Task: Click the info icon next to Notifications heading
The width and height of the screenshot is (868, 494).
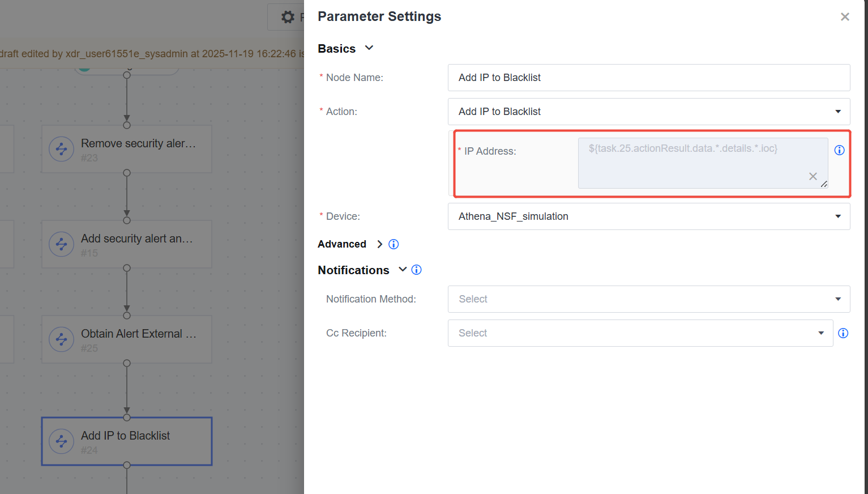Action: pyautogui.click(x=416, y=270)
